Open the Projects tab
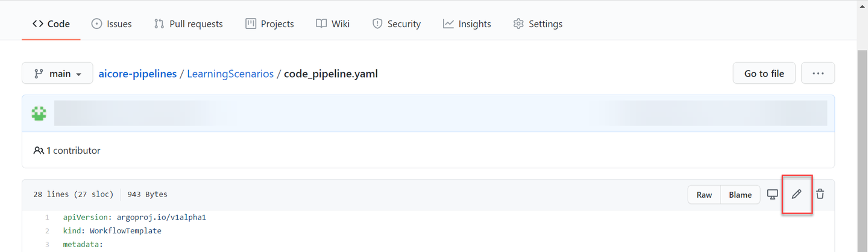868x252 pixels. (x=269, y=24)
